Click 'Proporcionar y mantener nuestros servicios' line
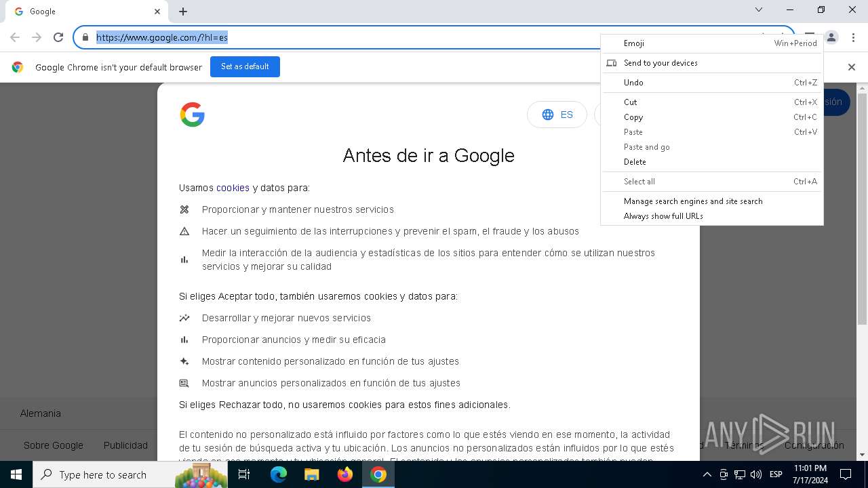Image resolution: width=868 pixels, height=488 pixels. coord(298,209)
